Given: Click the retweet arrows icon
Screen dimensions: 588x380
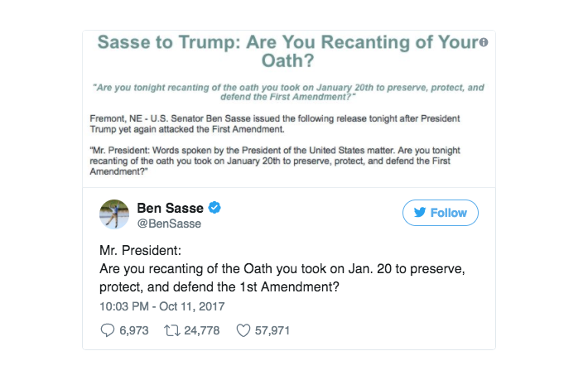Looking at the screenshot, I should [x=172, y=330].
